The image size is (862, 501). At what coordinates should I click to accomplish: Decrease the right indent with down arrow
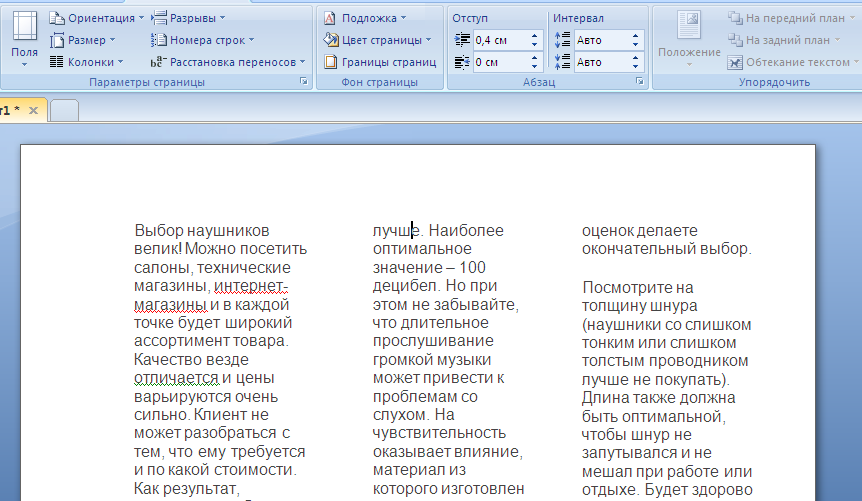pyautogui.click(x=534, y=67)
